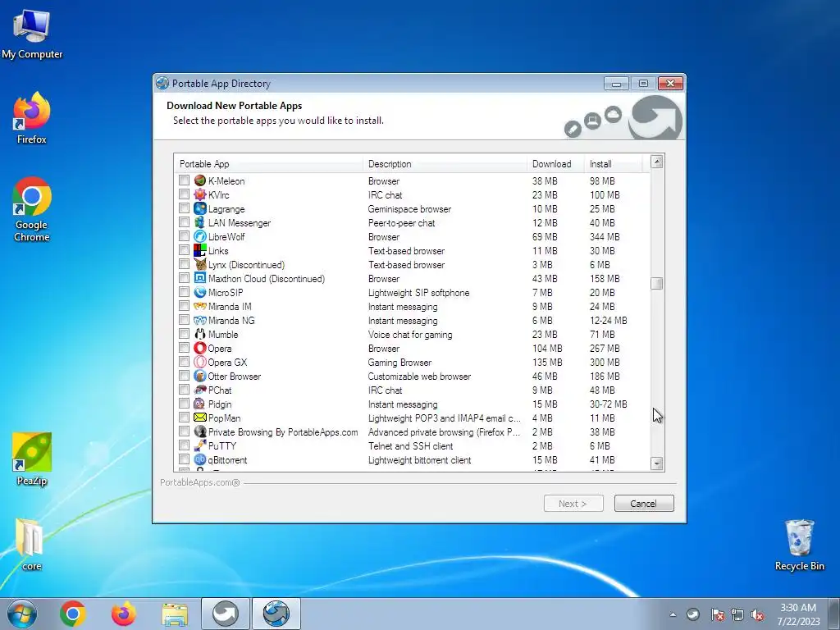Check the Lagrange checkbox

point(184,208)
